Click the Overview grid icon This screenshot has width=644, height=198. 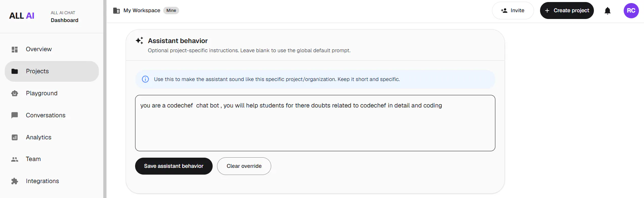pyautogui.click(x=15, y=49)
